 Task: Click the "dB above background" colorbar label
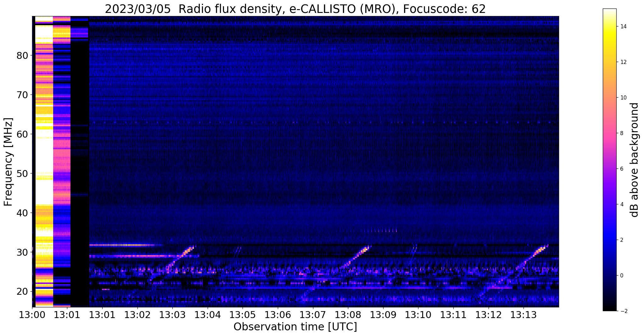pyautogui.click(x=634, y=160)
